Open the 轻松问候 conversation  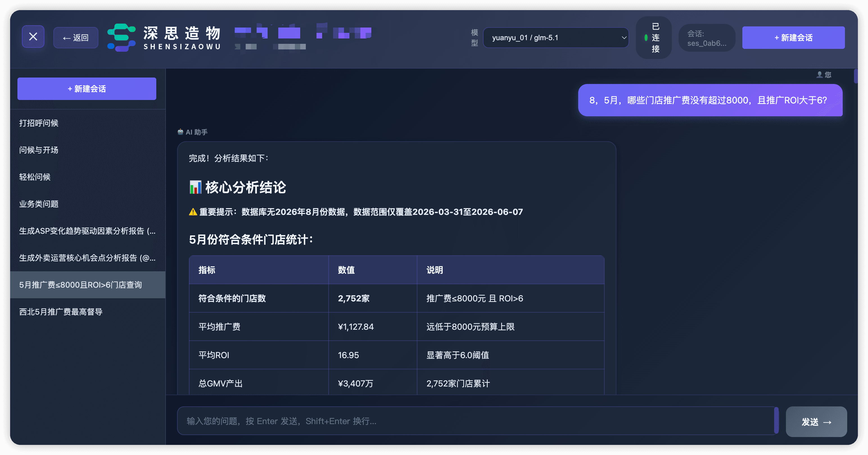point(88,177)
